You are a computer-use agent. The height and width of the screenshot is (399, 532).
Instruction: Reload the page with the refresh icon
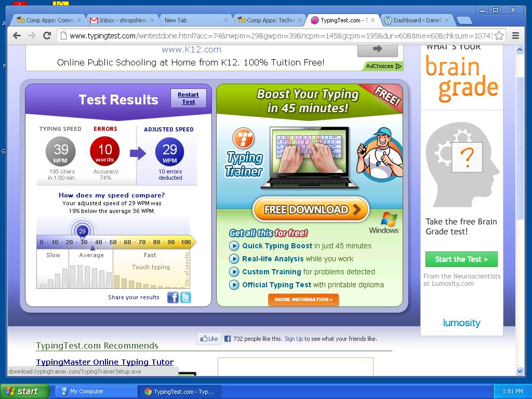(x=47, y=36)
